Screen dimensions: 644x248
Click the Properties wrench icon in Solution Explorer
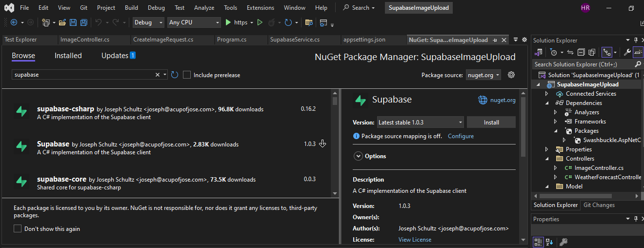click(628, 52)
